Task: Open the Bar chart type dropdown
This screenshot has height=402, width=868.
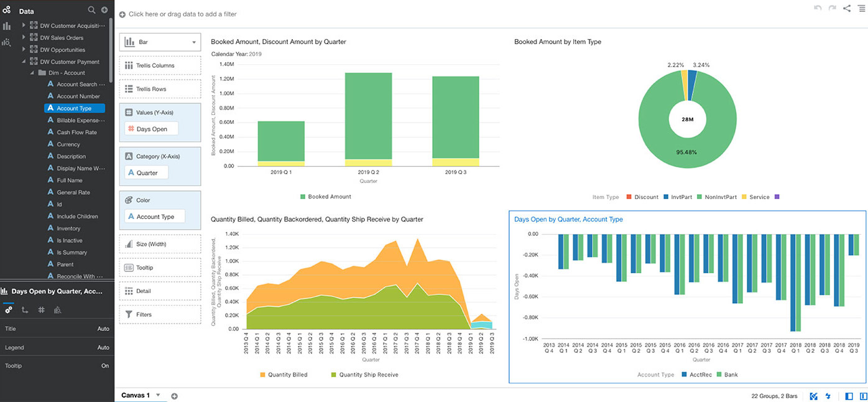Action: point(160,42)
